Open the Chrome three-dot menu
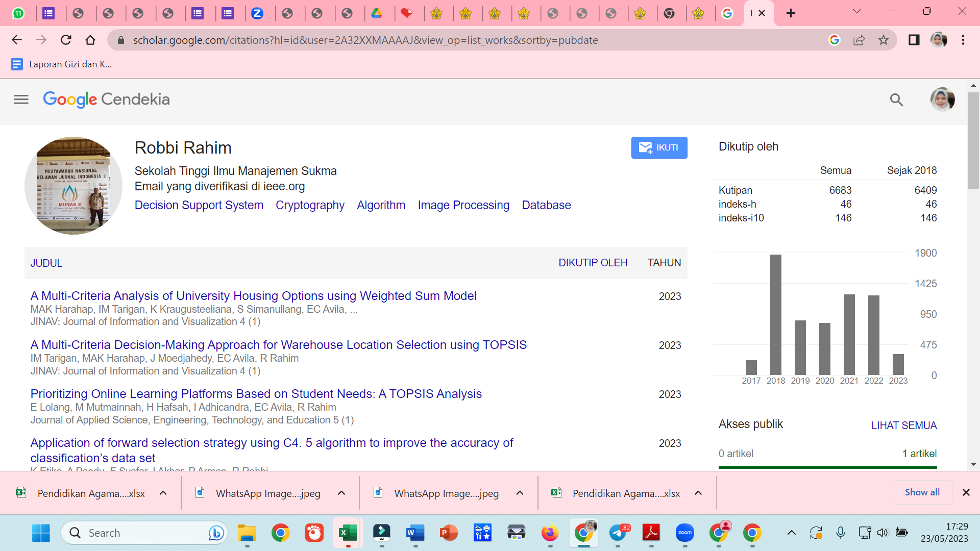This screenshot has width=980, height=551. click(963, 40)
